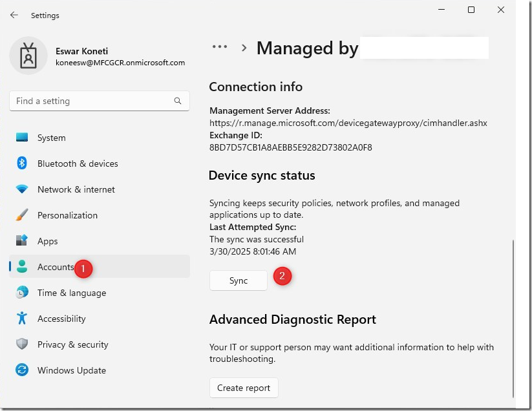Expand the breadcrumb ellipsis menu
532x411 pixels.
[x=220, y=47]
